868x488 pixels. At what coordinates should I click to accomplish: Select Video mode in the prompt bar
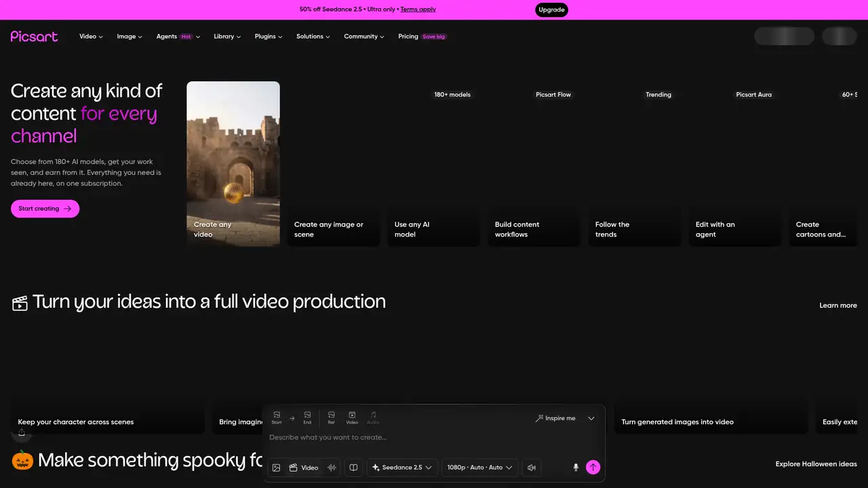(x=304, y=468)
